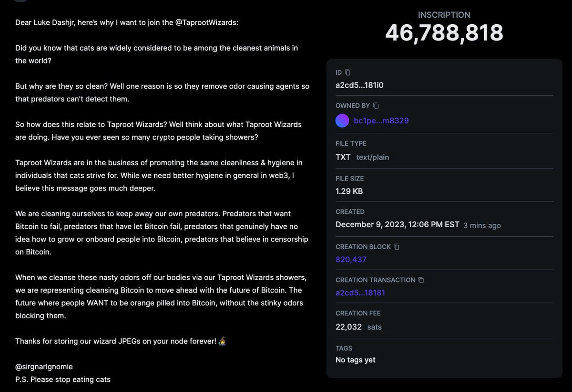Click the 1.29 KB file size value
572x392 pixels.
point(349,191)
